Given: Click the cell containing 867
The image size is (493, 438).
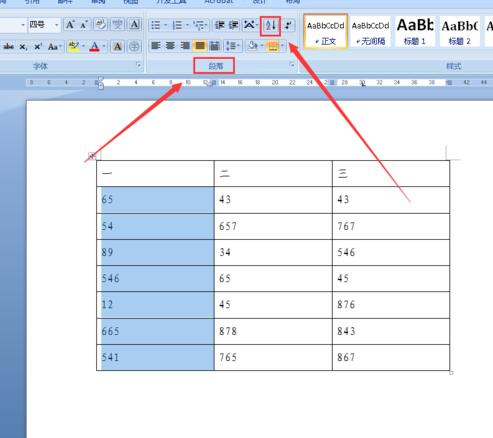Looking at the screenshot, I should point(391,358).
